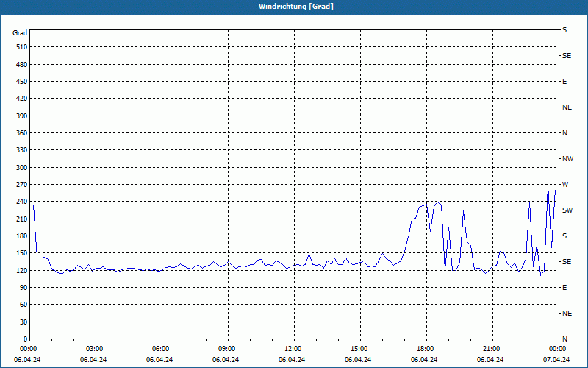588x368 pixels.
Task: Select the 18:00 time axis label
Action: click(427, 349)
